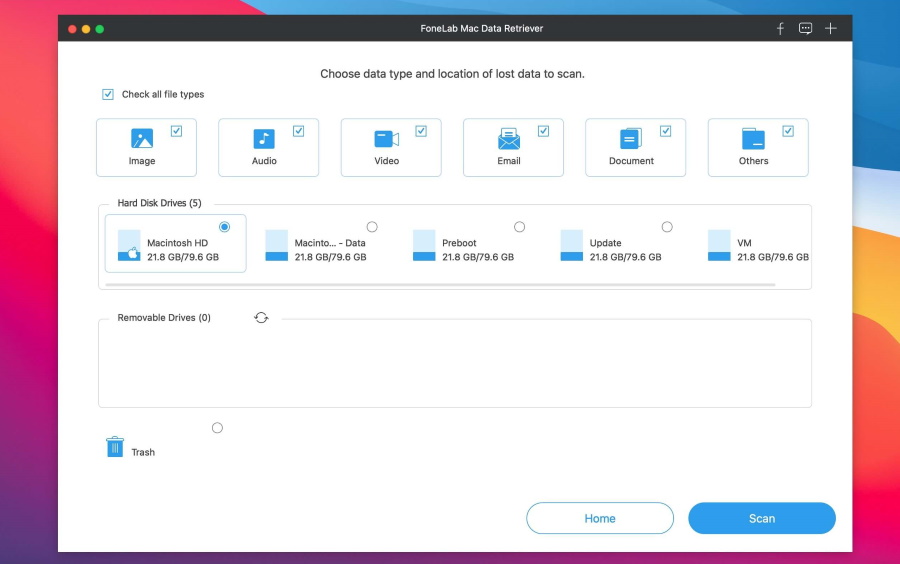This screenshot has height=564, width=900.
Task: Click the Trash bin icon
Action: pyautogui.click(x=115, y=447)
